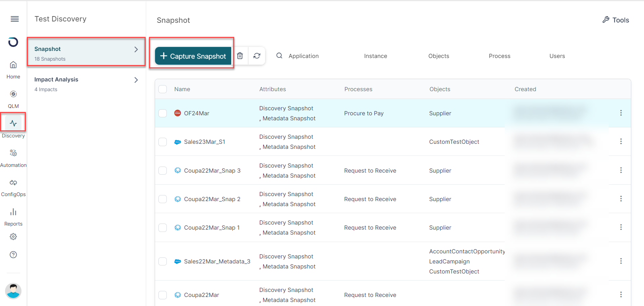
Task: Click the Objects column header in table
Action: pyautogui.click(x=440, y=89)
